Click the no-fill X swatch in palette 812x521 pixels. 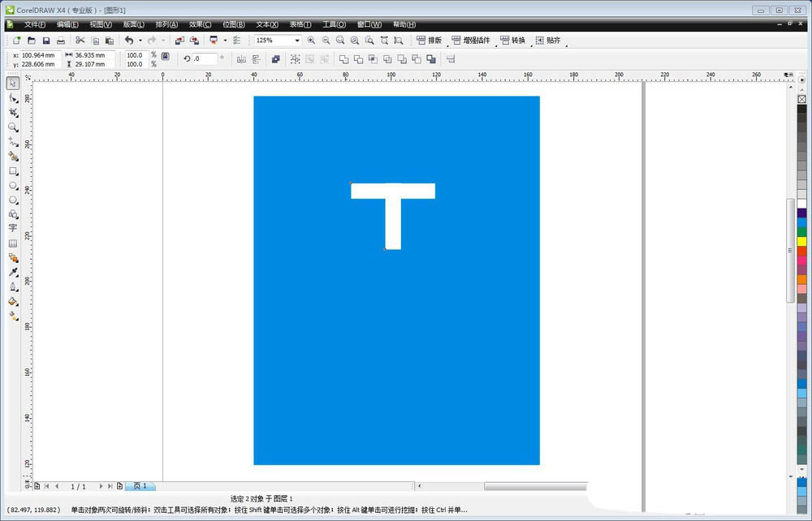(x=801, y=99)
